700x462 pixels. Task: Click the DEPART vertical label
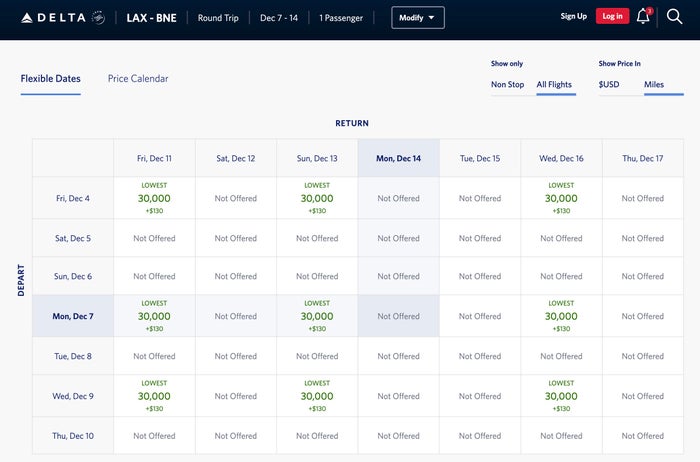tap(21, 280)
